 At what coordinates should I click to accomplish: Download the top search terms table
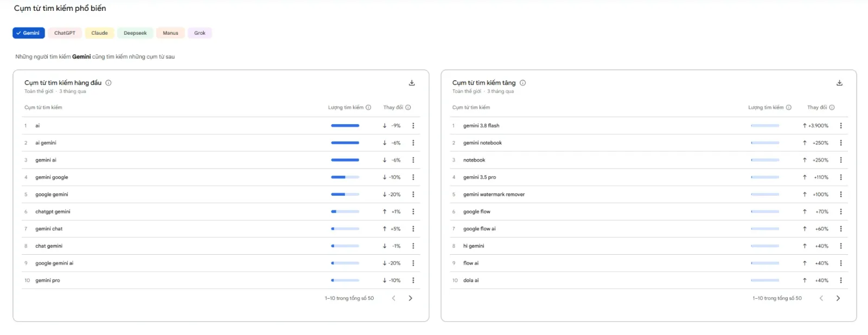click(412, 83)
